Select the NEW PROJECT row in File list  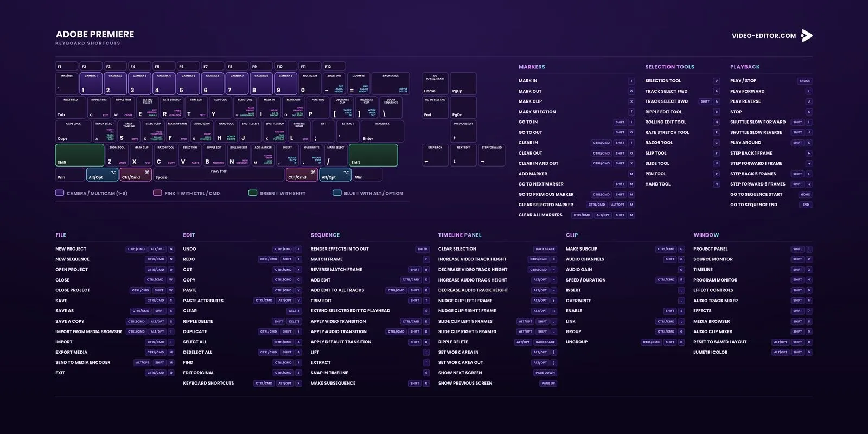(114, 249)
